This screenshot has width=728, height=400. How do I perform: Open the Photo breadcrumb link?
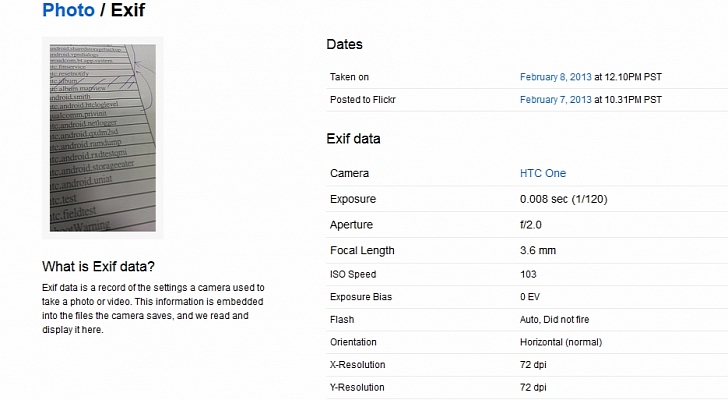[68, 10]
